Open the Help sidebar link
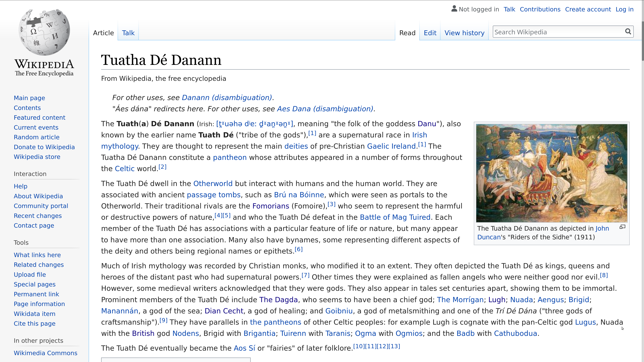644x362 pixels. (20, 186)
